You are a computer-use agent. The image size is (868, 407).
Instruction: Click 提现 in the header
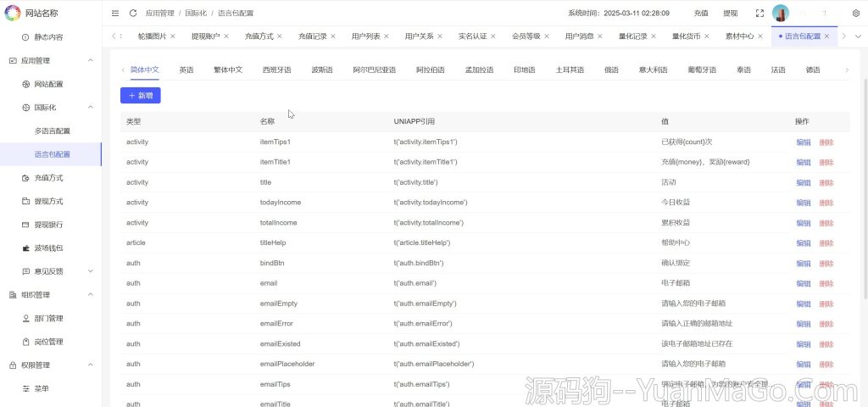(731, 14)
